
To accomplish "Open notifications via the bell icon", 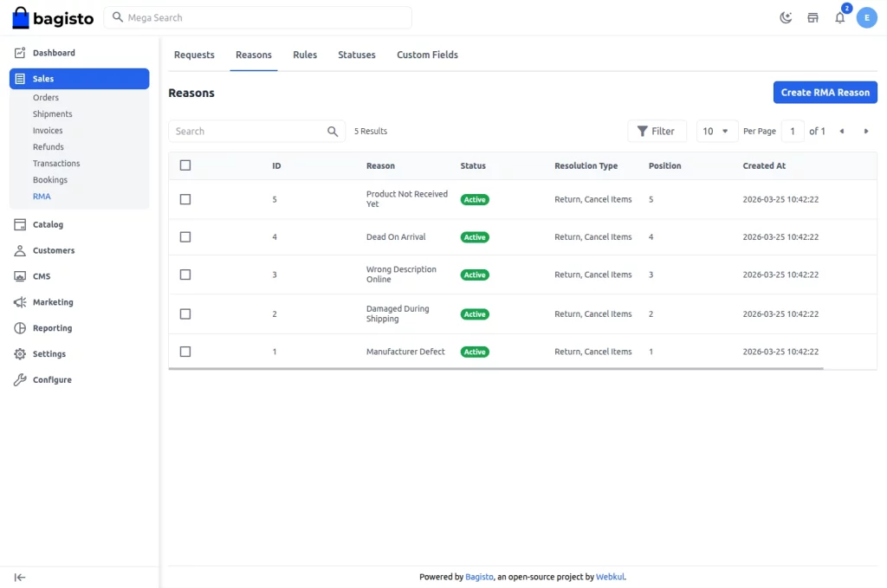I will 839,17.
